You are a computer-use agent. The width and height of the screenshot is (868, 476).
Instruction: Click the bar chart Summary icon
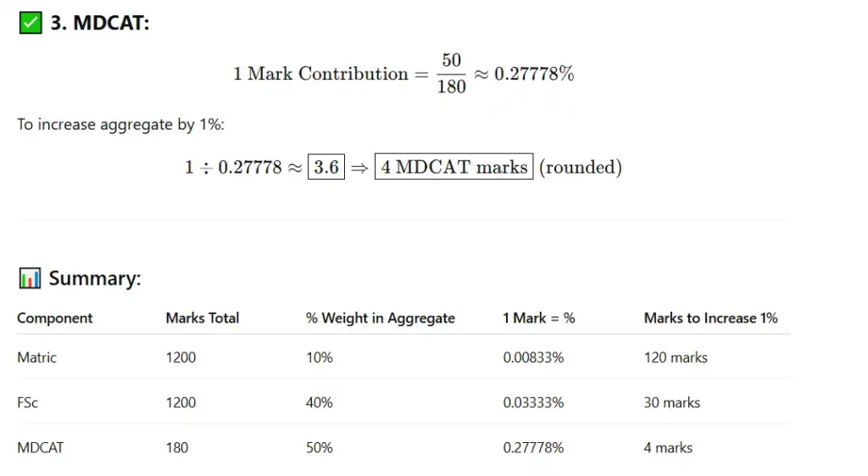(30, 278)
